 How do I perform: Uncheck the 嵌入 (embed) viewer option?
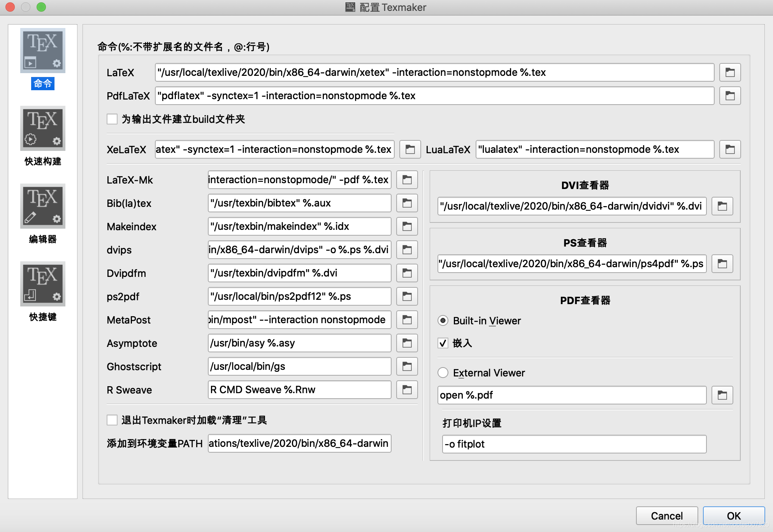pyautogui.click(x=443, y=343)
